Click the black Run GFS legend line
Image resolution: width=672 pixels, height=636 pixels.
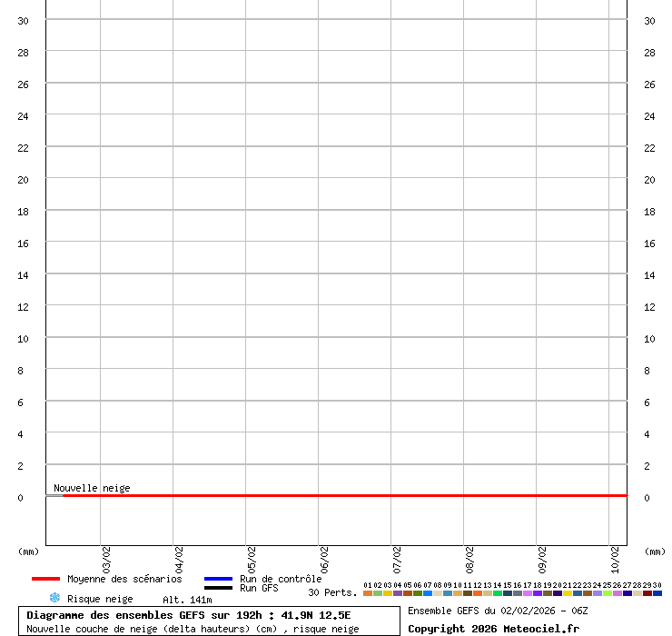(218, 589)
